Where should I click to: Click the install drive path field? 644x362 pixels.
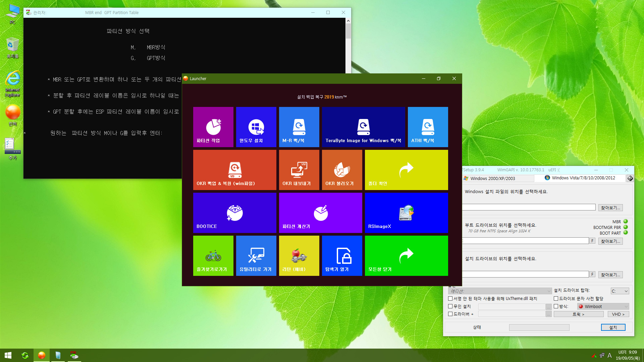click(x=526, y=275)
